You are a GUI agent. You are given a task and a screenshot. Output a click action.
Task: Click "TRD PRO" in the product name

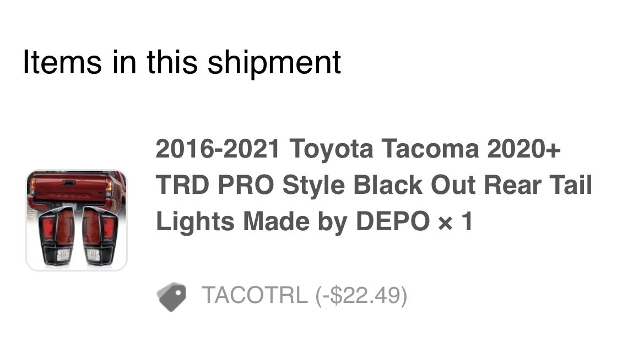click(215, 185)
